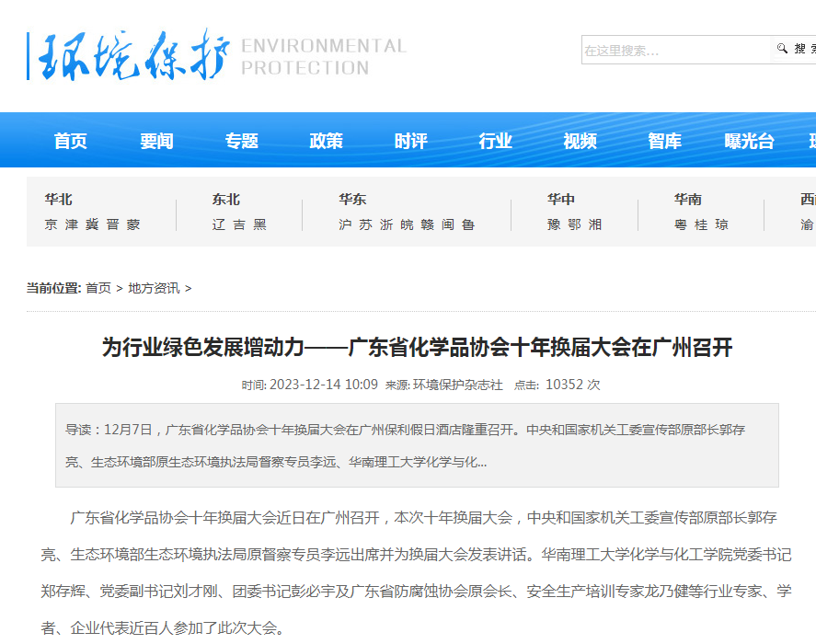Open the 首页 navigation tab
The image size is (816, 644).
point(71,141)
